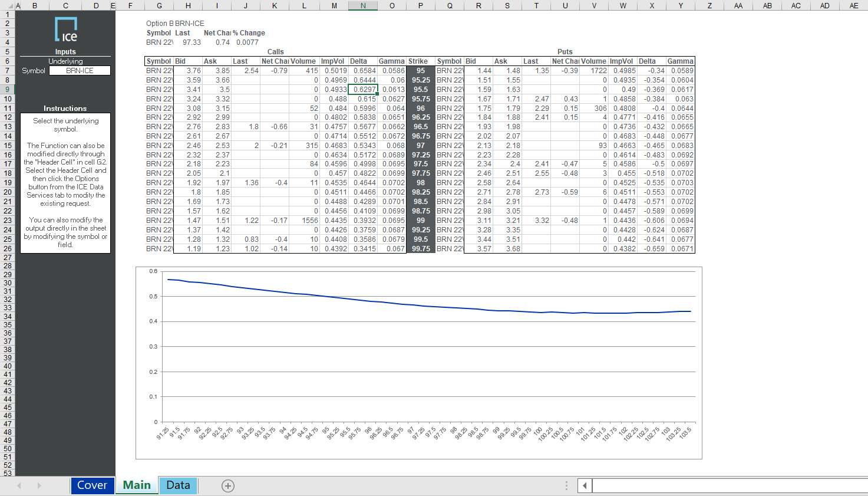This screenshot has height=496, width=868.
Task: Click the Symbol input cell showing BRN-ICE
Action: pyautogui.click(x=80, y=70)
